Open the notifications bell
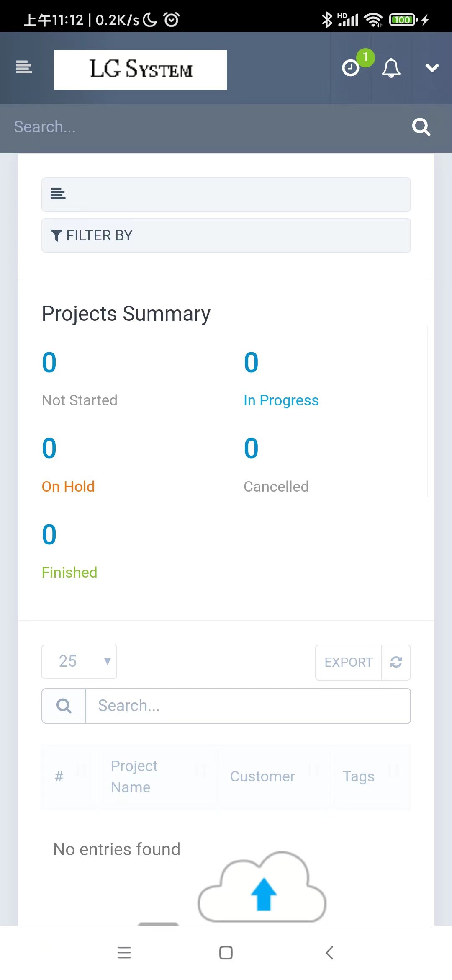452x980 pixels. tap(391, 68)
